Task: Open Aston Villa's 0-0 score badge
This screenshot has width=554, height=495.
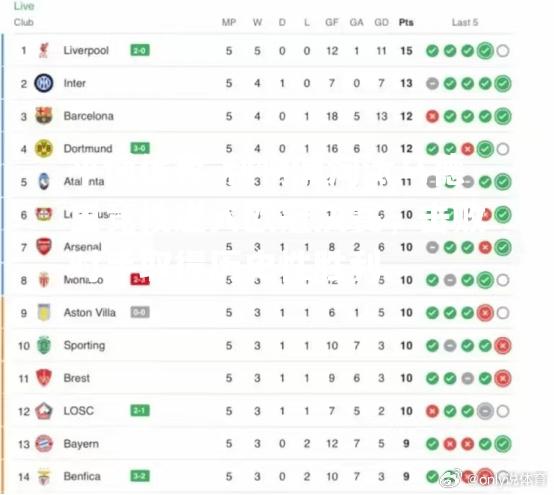Action: click(x=140, y=312)
